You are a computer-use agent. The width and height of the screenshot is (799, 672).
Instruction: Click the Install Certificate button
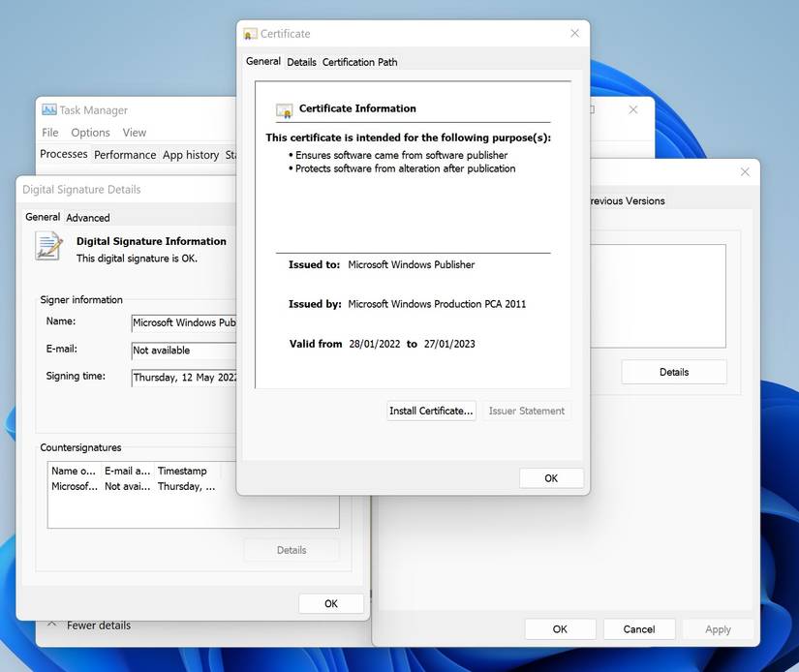(431, 411)
